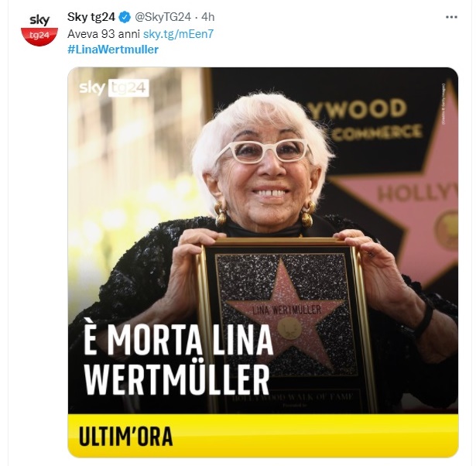Screen dimensions: 476x466
Task: Select the #LinaWertmuller hashtag
Action: pos(113,50)
